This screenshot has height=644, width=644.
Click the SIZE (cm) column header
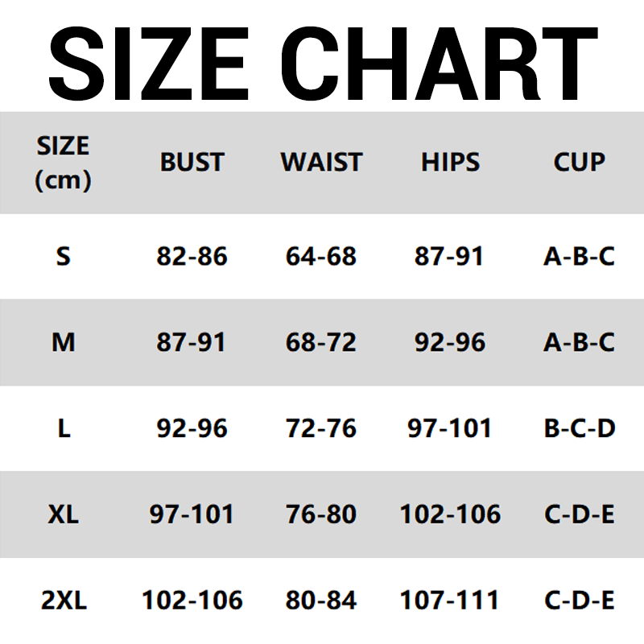[x=63, y=163]
